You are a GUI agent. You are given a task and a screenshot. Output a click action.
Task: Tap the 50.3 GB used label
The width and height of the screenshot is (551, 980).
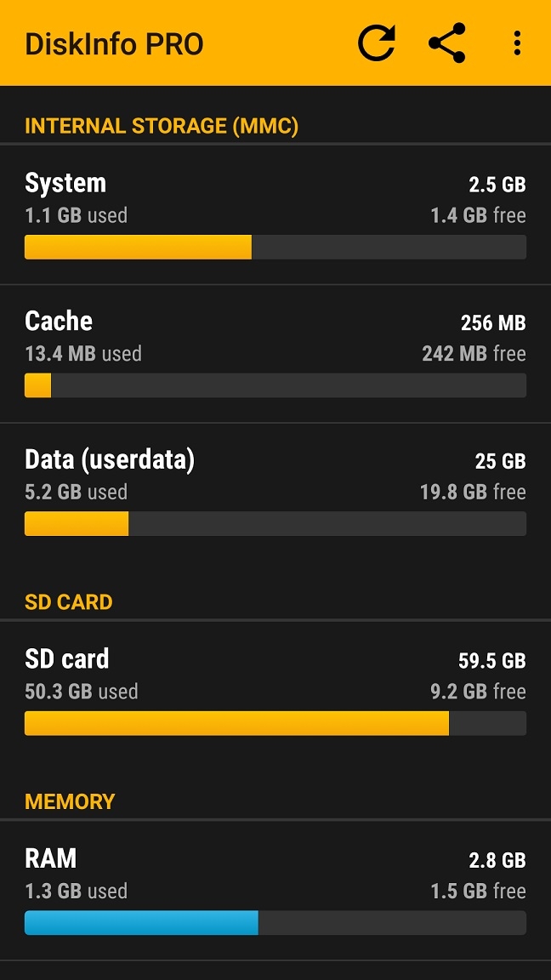[x=82, y=692]
